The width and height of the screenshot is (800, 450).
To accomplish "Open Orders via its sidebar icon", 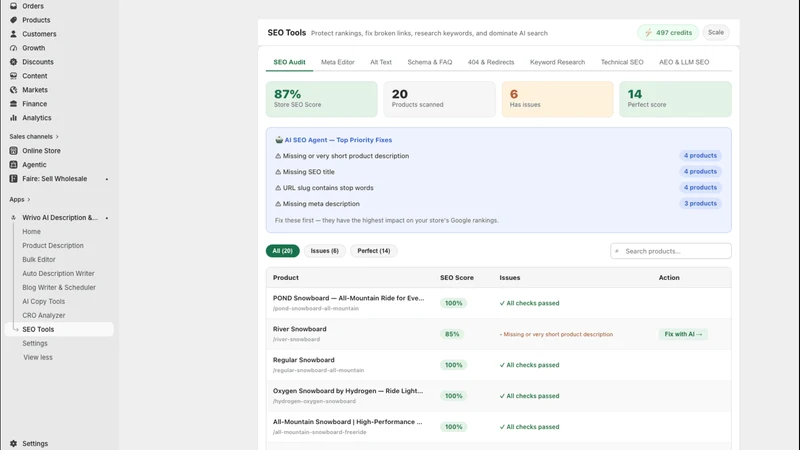I will point(13,6).
